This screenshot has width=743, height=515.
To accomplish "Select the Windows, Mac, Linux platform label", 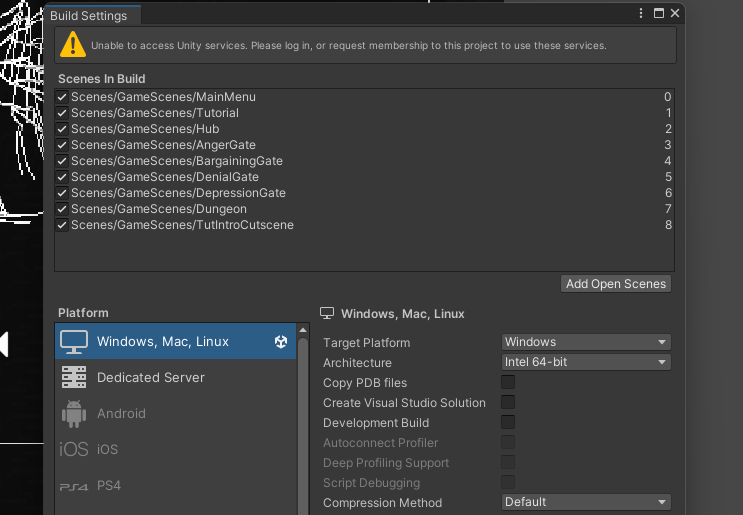I will (x=163, y=342).
